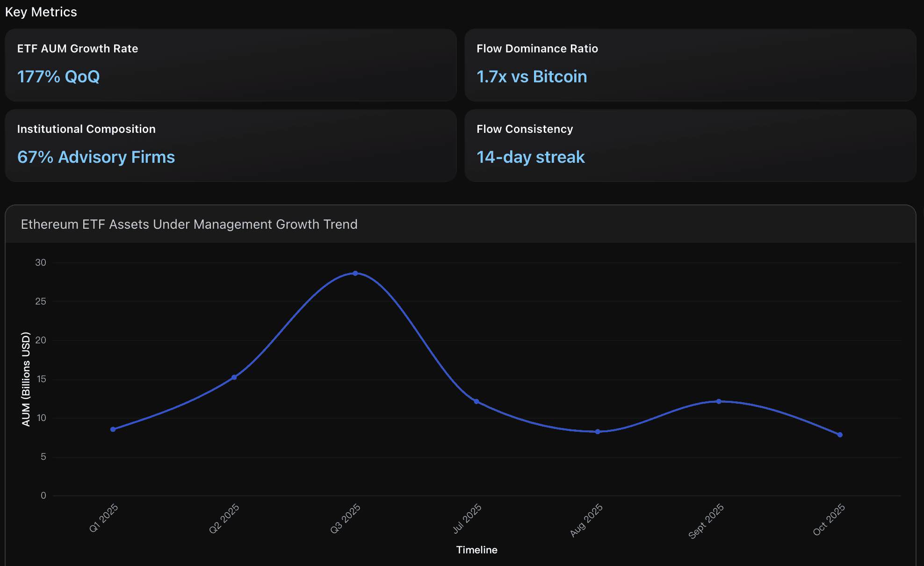The width and height of the screenshot is (924, 566).
Task: Click the Flow Consistency card
Action: 690,145
